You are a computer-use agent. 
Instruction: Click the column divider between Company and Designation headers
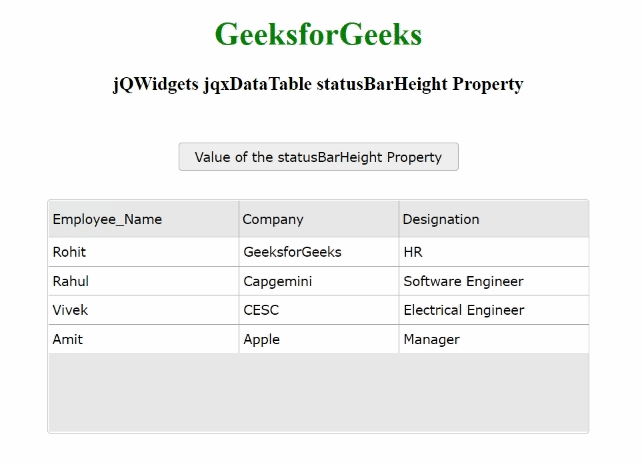(x=399, y=219)
